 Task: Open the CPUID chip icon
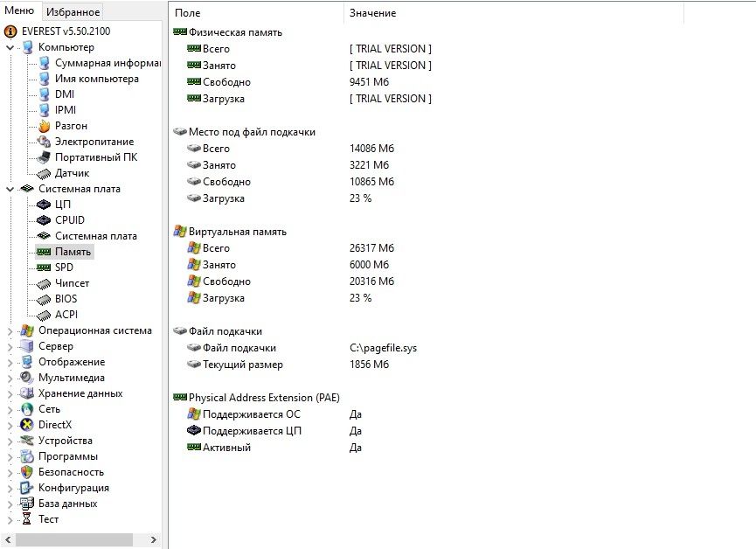pos(44,220)
